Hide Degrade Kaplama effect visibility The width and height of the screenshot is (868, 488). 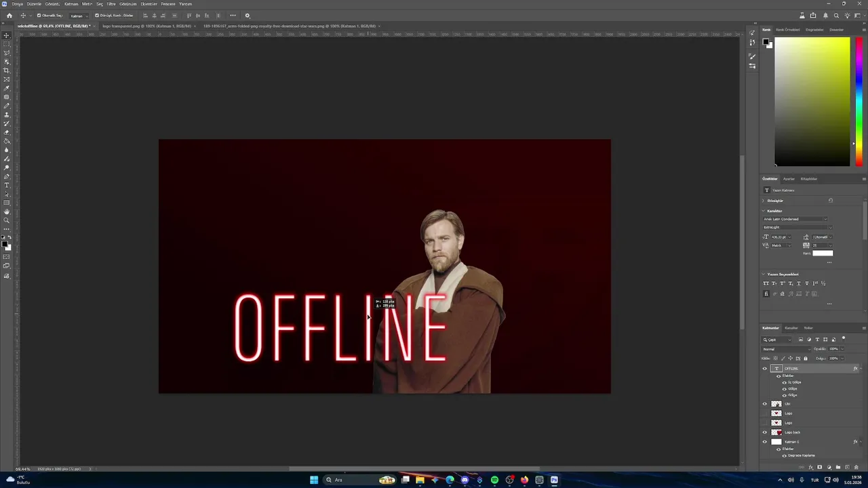(785, 455)
